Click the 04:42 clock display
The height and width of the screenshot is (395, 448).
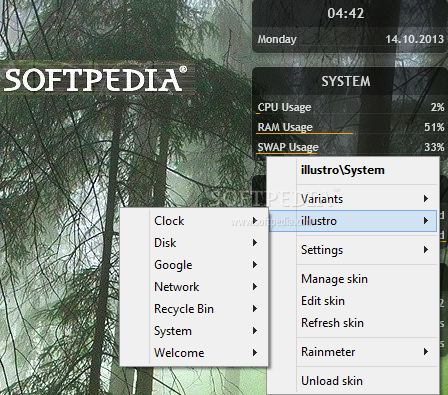pos(346,13)
